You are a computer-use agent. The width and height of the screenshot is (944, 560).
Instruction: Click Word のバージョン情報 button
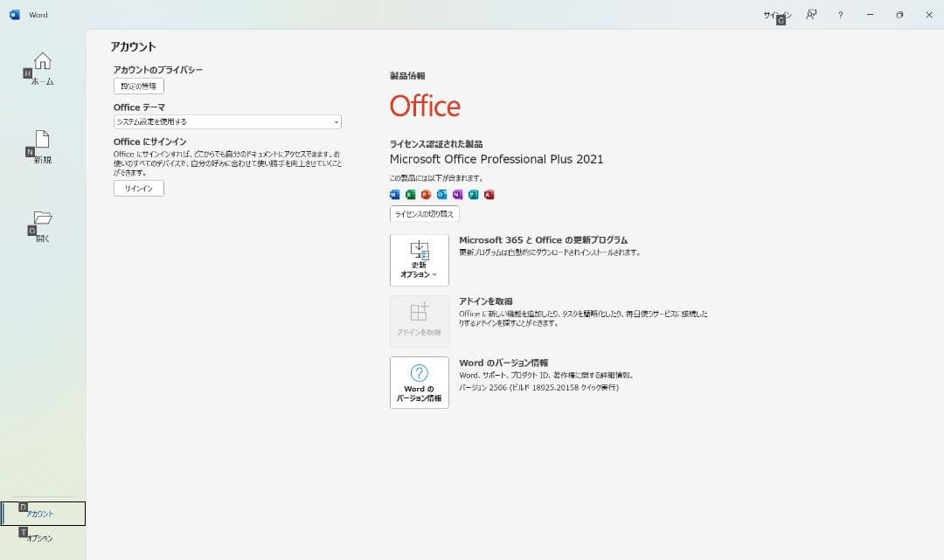point(419,383)
